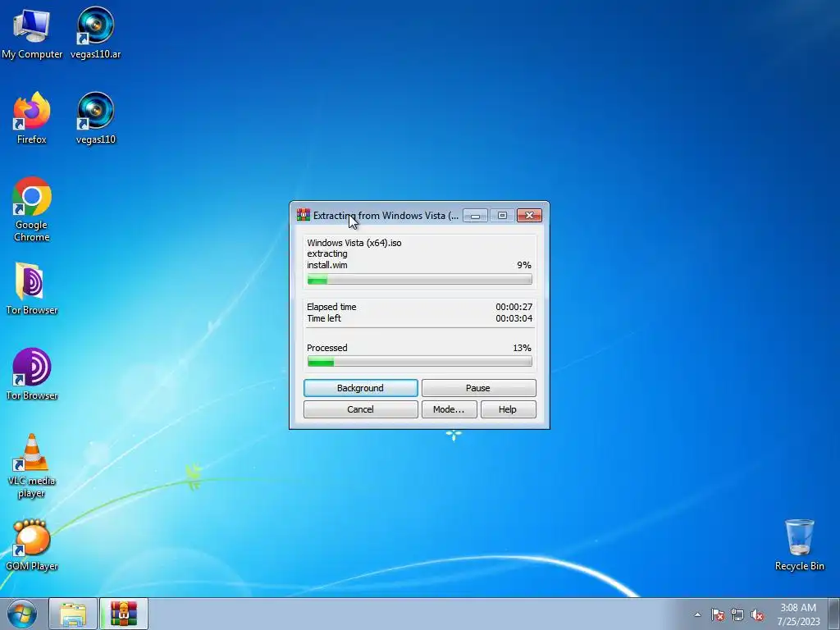Open the clock showing 3:08 AM
The image size is (840, 630).
point(798,614)
